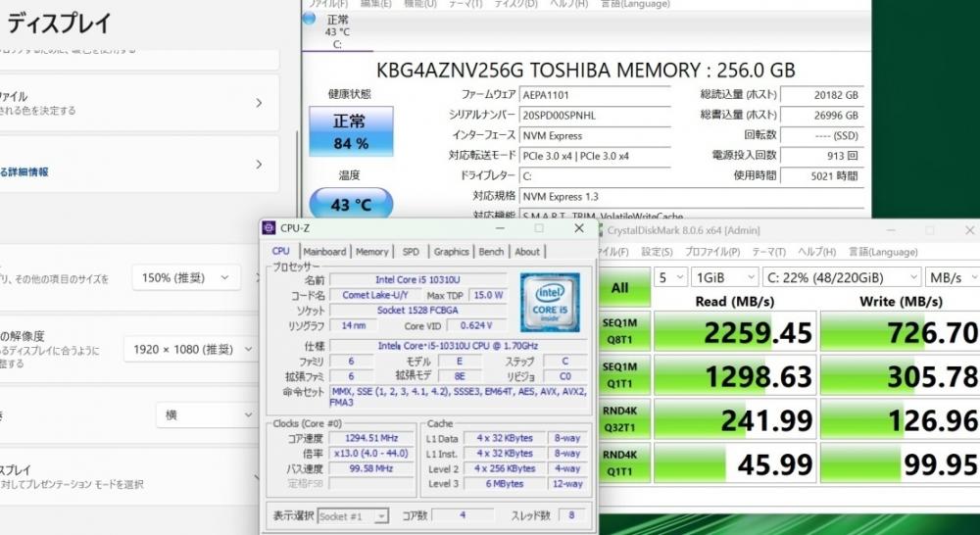The height and width of the screenshot is (535, 980).
Task: Open the 150% (推奨) scale dropdown
Action: 186,277
